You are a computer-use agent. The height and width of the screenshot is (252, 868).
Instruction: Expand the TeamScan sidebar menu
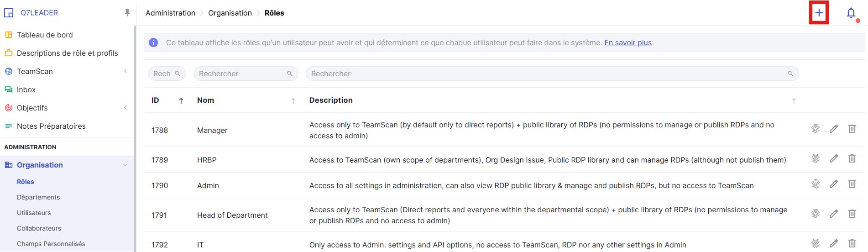coord(125,71)
